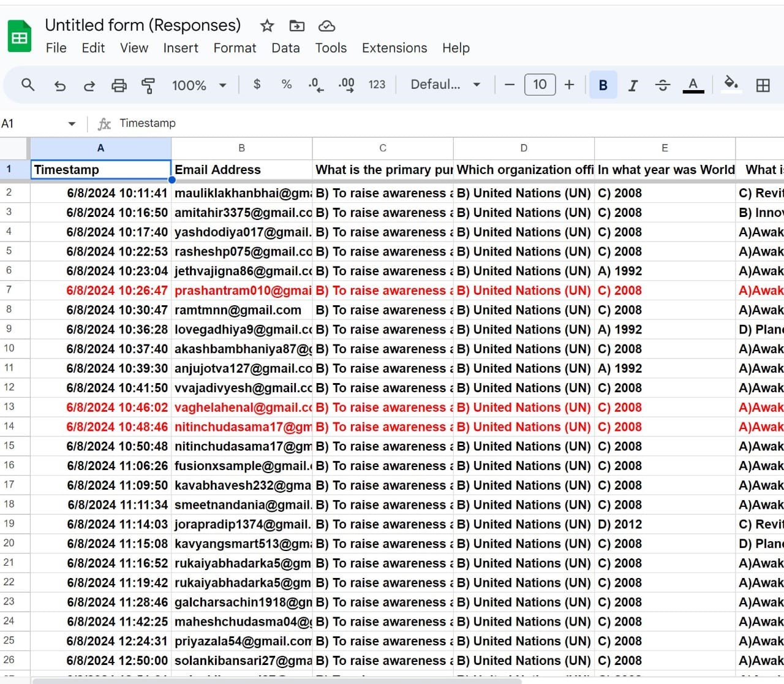Open the name box dropdown arrow

(72, 124)
